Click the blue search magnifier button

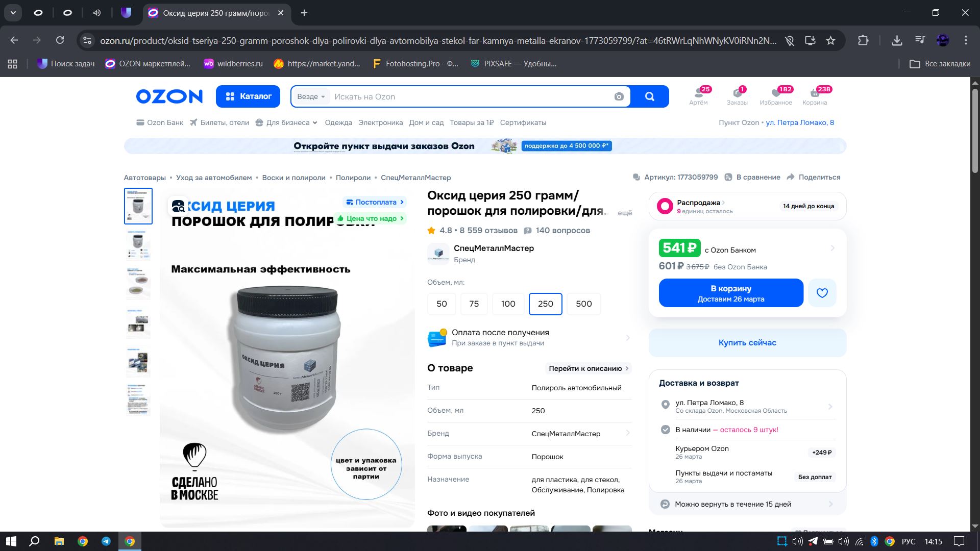pos(649,97)
